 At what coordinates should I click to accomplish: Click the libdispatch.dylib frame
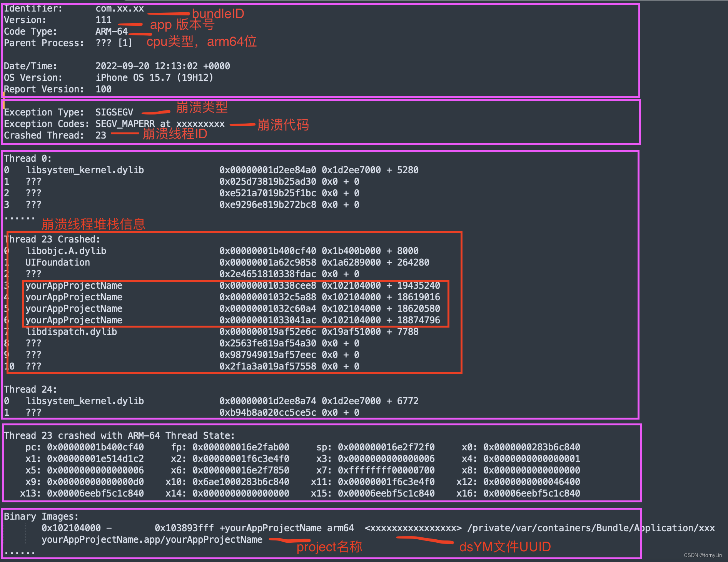pos(71,332)
